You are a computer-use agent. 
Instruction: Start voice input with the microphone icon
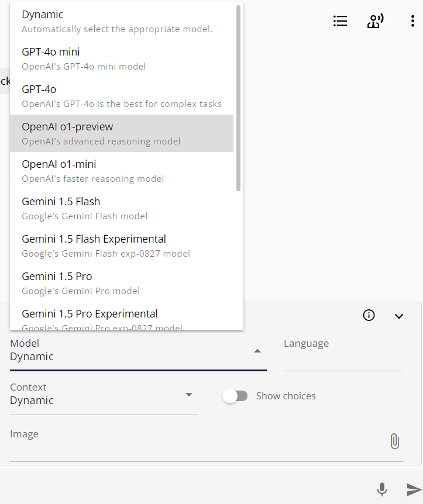click(x=382, y=489)
